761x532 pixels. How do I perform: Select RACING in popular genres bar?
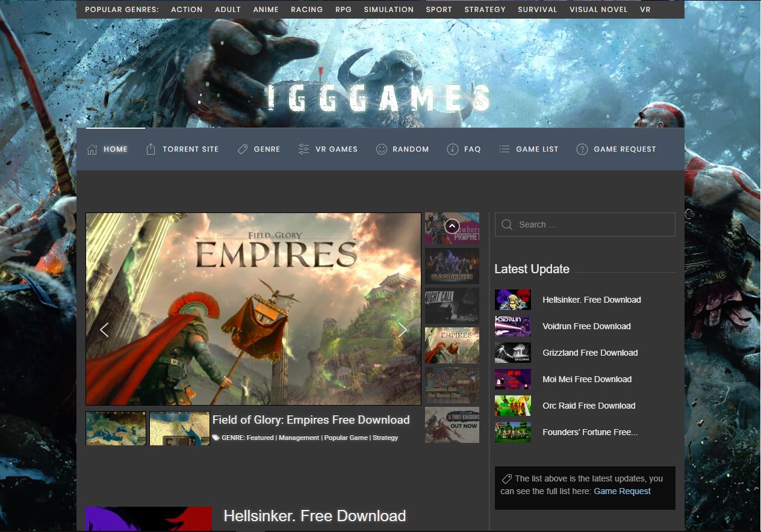[307, 10]
